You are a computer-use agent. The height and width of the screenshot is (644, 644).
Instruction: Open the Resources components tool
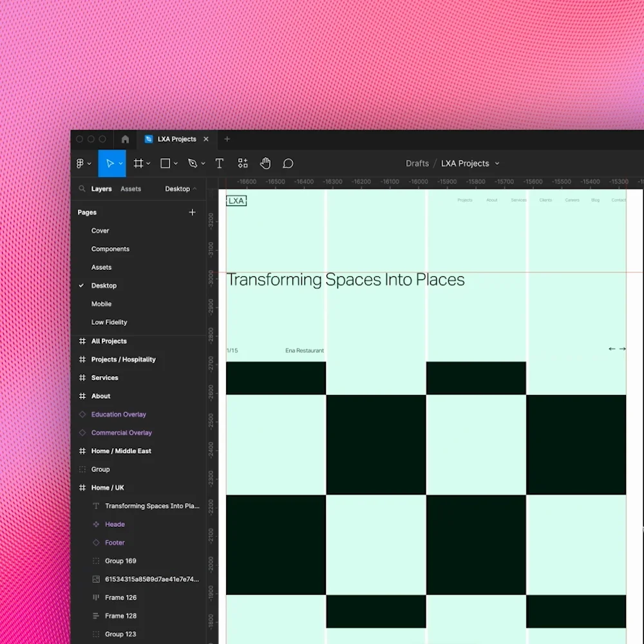(243, 164)
